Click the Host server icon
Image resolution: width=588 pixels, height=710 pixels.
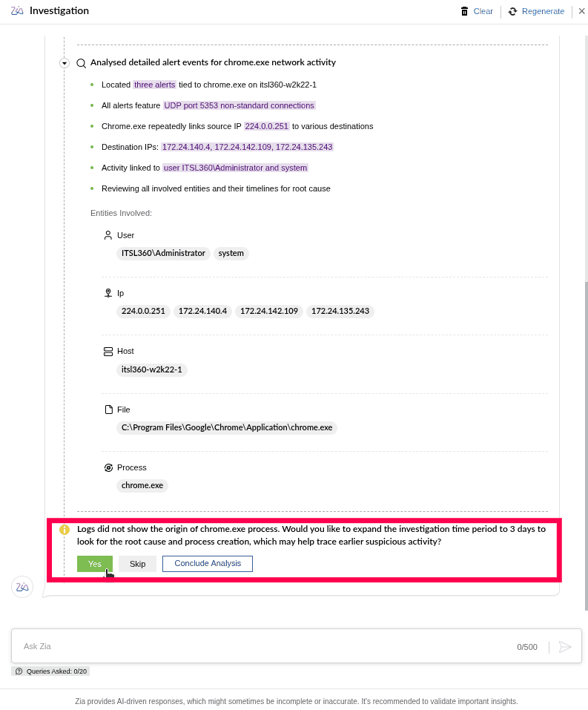click(x=108, y=352)
